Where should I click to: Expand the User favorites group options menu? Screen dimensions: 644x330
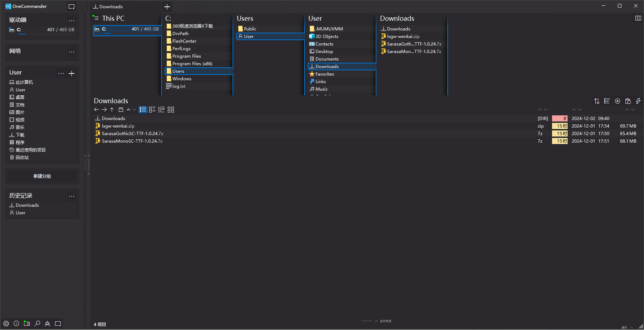point(61,73)
